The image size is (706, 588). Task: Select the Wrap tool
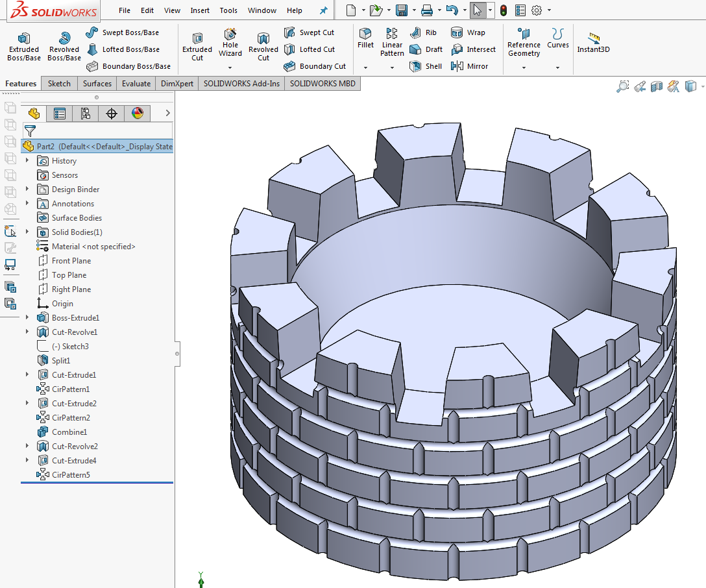(x=468, y=32)
